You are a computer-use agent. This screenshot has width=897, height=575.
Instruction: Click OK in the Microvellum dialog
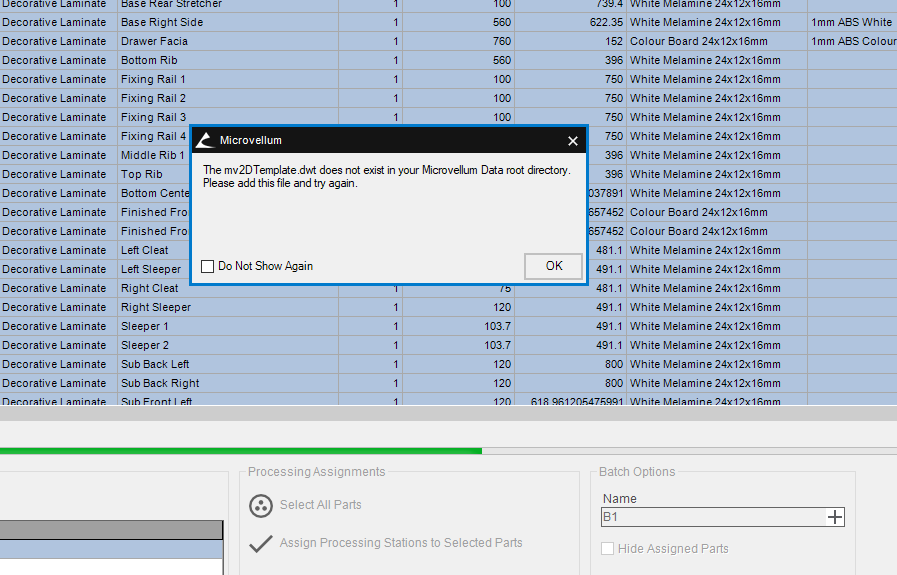pos(553,266)
